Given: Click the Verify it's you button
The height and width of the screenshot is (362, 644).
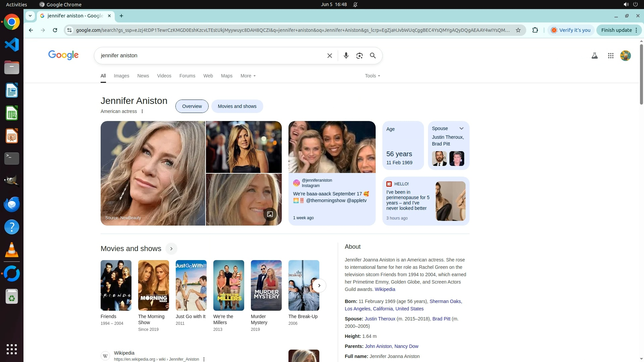Looking at the screenshot, I should coord(571,30).
